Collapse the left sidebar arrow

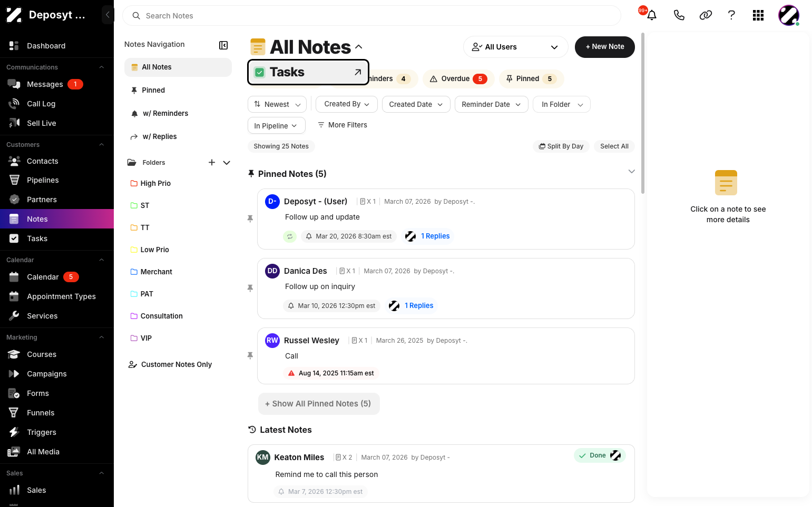pyautogui.click(x=107, y=15)
